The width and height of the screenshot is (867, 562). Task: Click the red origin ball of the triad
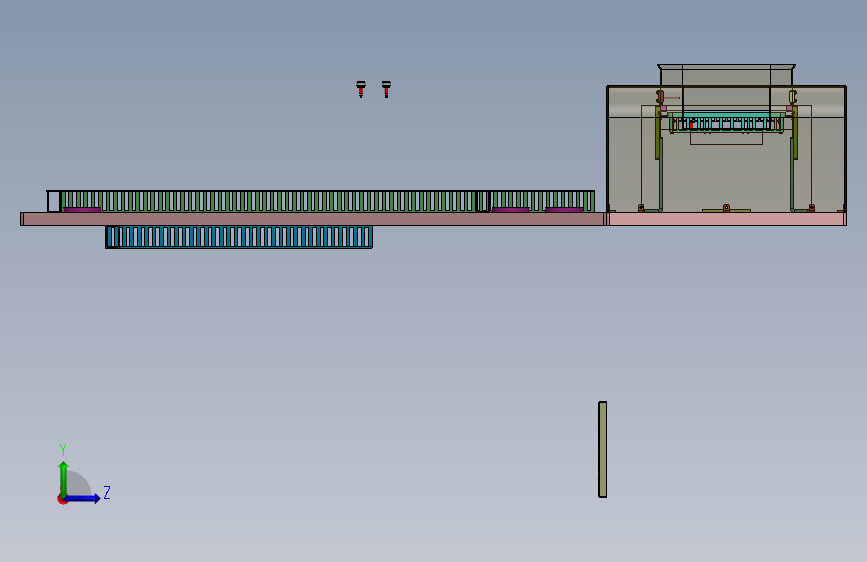[x=62, y=499]
